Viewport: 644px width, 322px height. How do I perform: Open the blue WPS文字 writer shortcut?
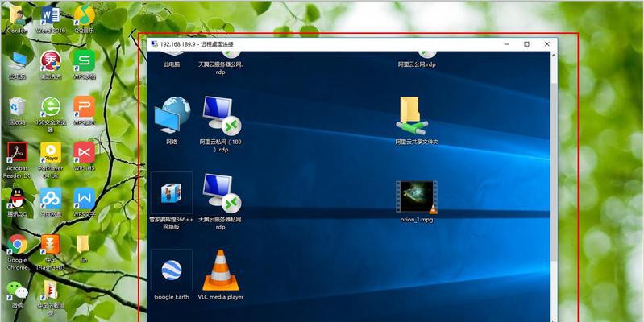[84, 199]
